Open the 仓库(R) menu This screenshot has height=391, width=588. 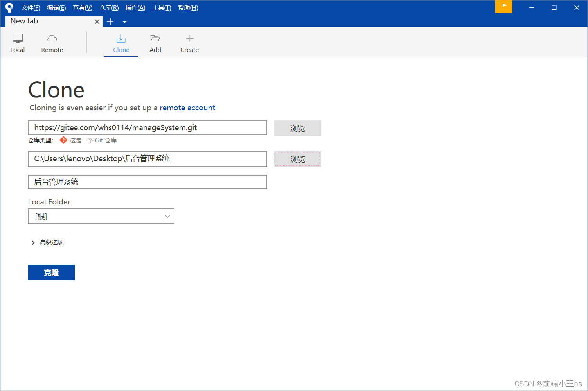coord(109,8)
